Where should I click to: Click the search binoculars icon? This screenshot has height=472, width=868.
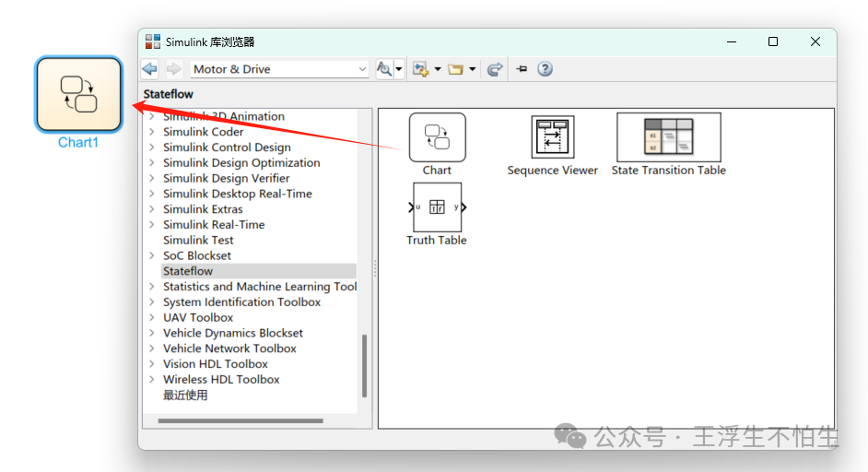[384, 69]
